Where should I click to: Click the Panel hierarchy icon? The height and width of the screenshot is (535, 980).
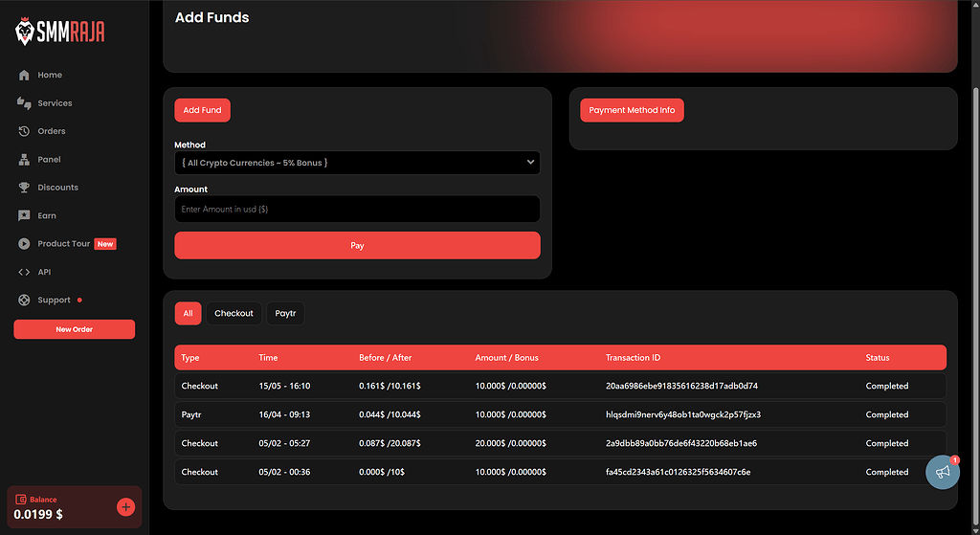[24, 160]
